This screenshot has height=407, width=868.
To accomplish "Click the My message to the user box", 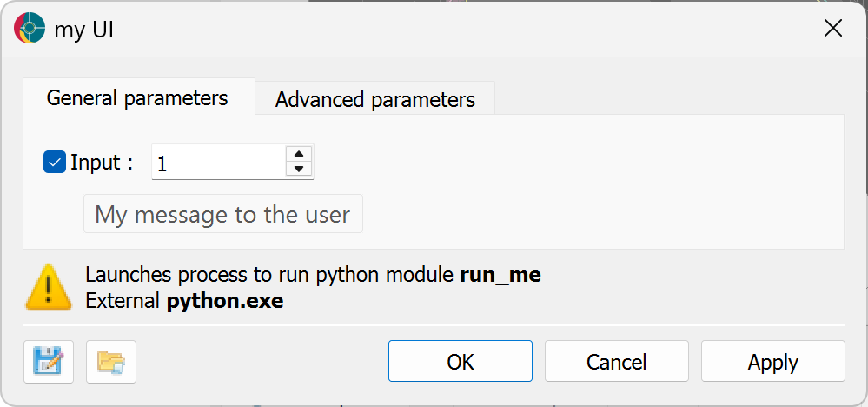I will tap(223, 214).
